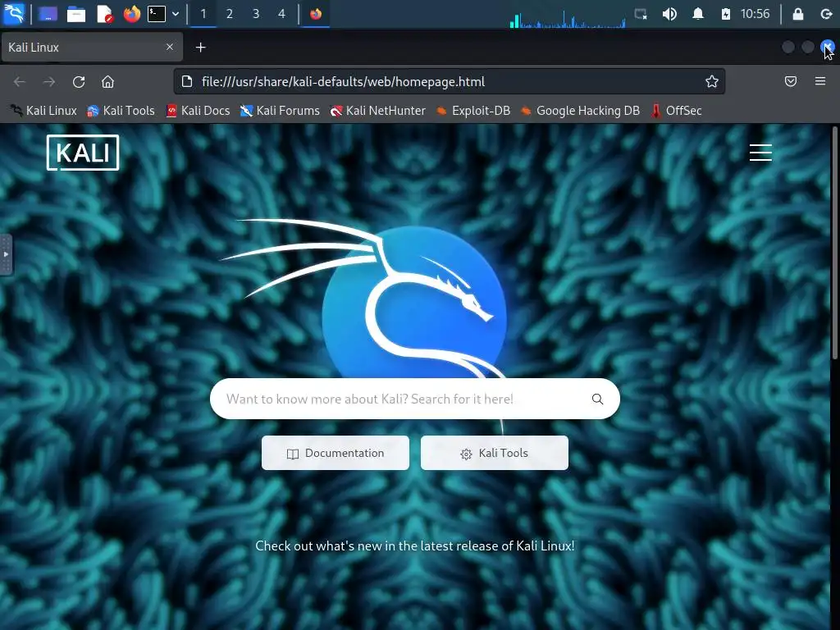Screen dimensions: 840x630
Task: Switch to workspace 2
Action: point(230,14)
